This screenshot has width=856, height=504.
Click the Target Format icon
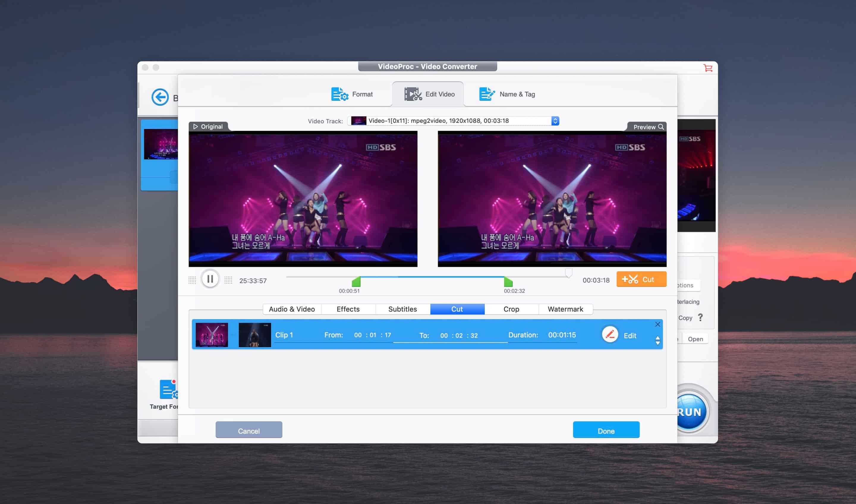pyautogui.click(x=169, y=390)
